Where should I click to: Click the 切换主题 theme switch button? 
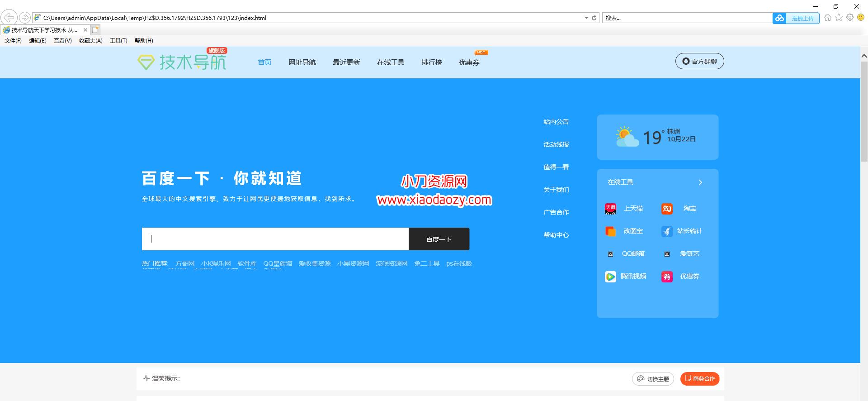pyautogui.click(x=653, y=379)
